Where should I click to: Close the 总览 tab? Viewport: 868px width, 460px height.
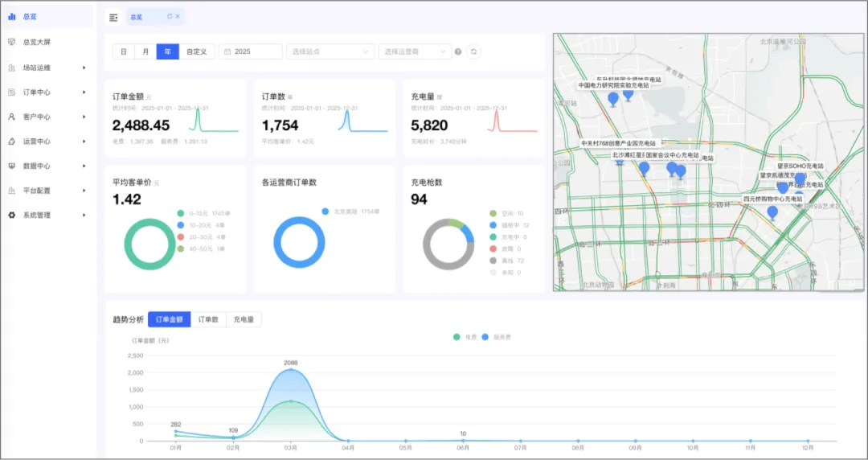pos(178,17)
